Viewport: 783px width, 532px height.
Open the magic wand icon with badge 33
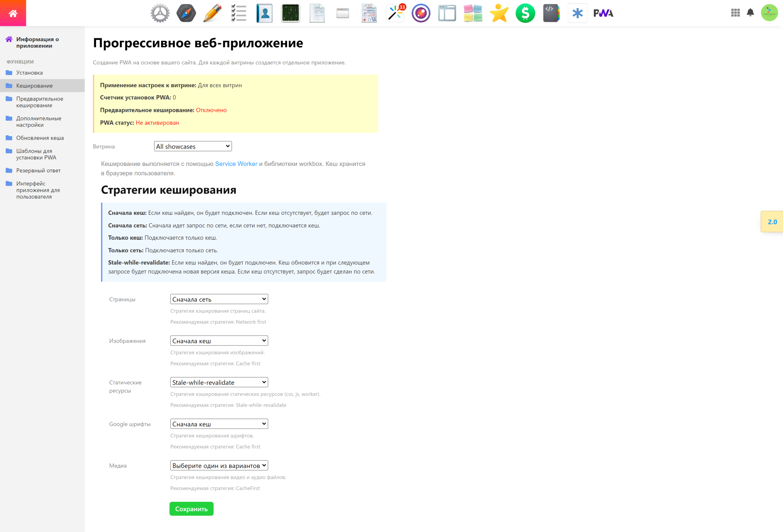tap(395, 13)
